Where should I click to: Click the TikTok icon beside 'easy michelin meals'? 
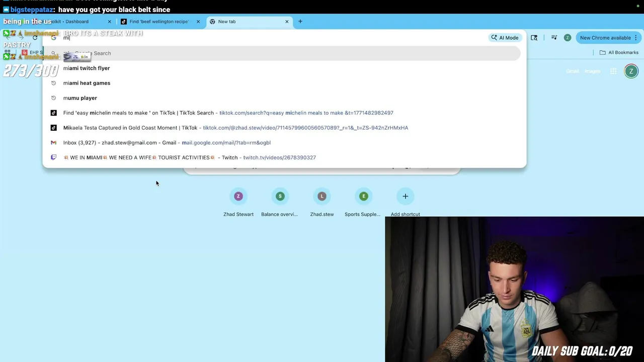[53, 113]
